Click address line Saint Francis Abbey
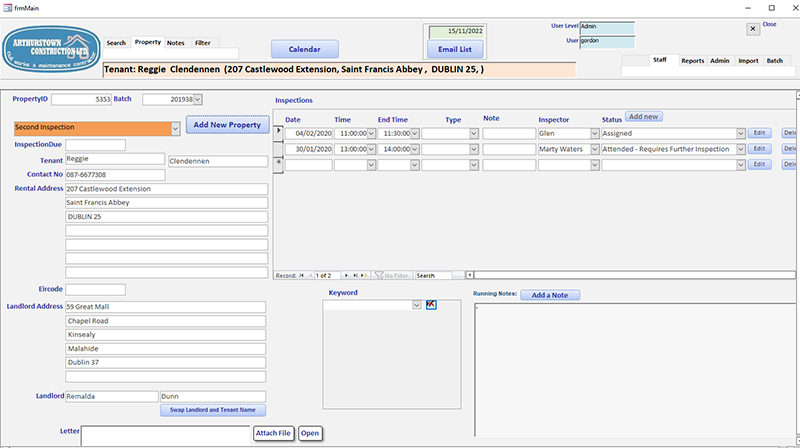The height and width of the screenshot is (448, 800). (x=166, y=203)
